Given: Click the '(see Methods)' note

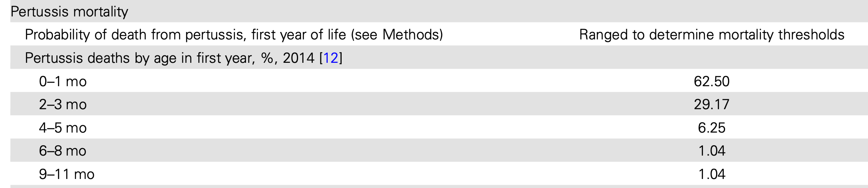Looking at the screenshot, I should coord(397,35).
